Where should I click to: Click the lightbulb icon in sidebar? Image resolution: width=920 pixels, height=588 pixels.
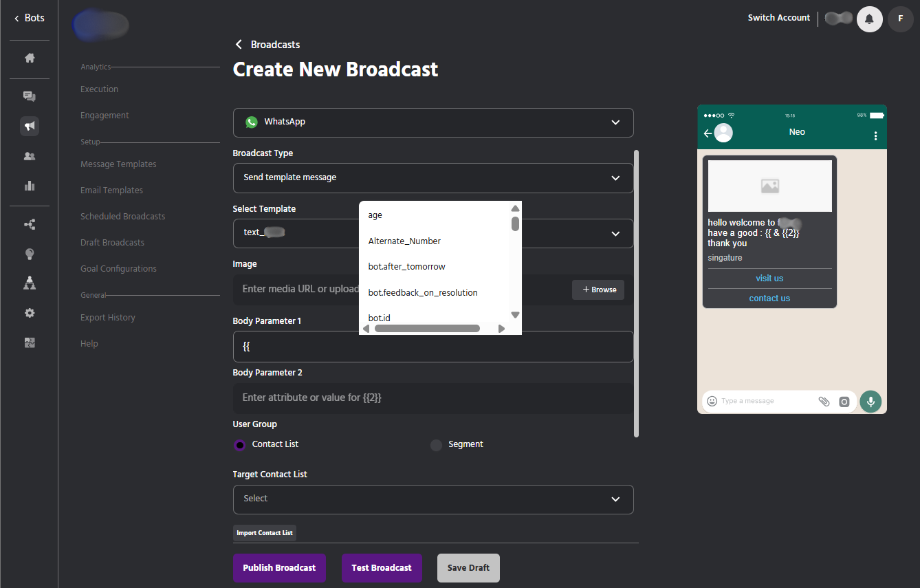(30, 254)
